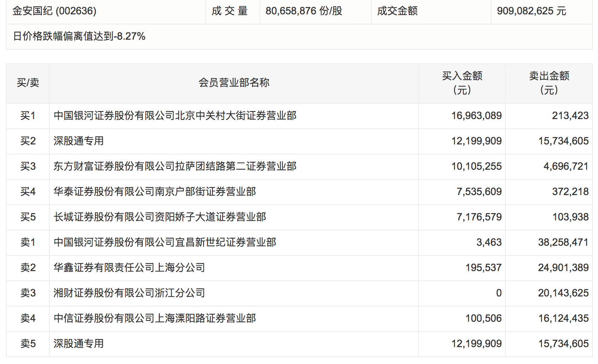This screenshot has width=598, height=364.
Task: Click 华鑫证券有限责任公司上海分公司 name
Action: 129,268
